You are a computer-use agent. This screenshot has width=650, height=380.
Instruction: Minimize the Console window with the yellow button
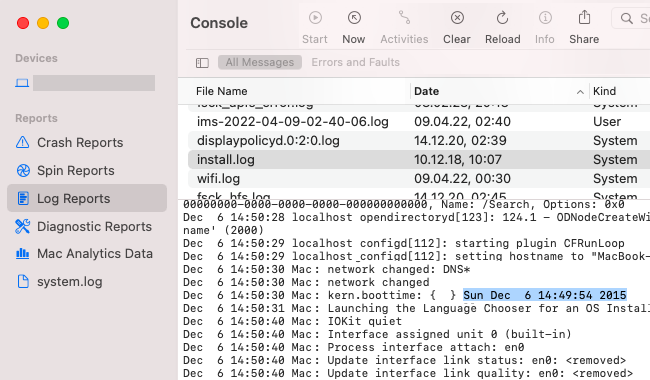[x=43, y=23]
